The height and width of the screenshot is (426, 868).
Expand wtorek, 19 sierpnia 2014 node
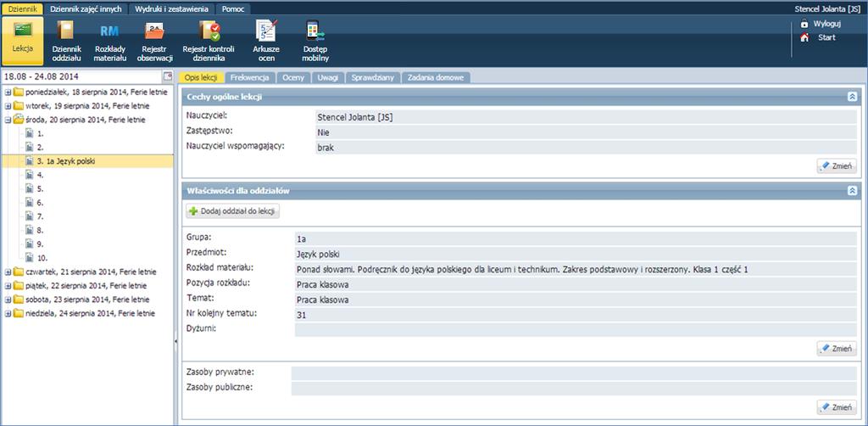[8, 106]
